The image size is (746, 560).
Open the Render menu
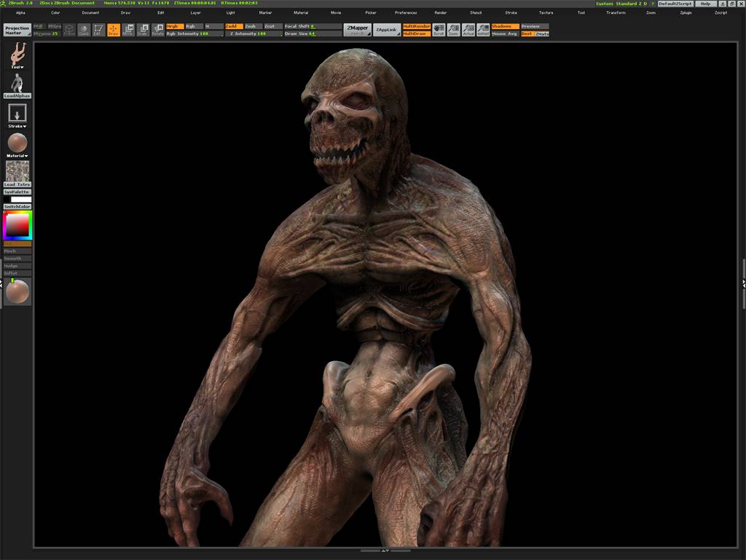441,13
